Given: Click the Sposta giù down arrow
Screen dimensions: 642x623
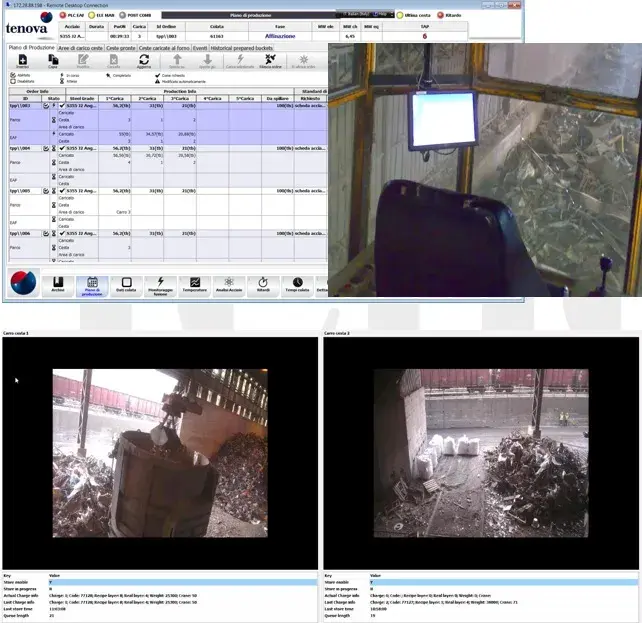Looking at the screenshot, I should click(x=207, y=61).
